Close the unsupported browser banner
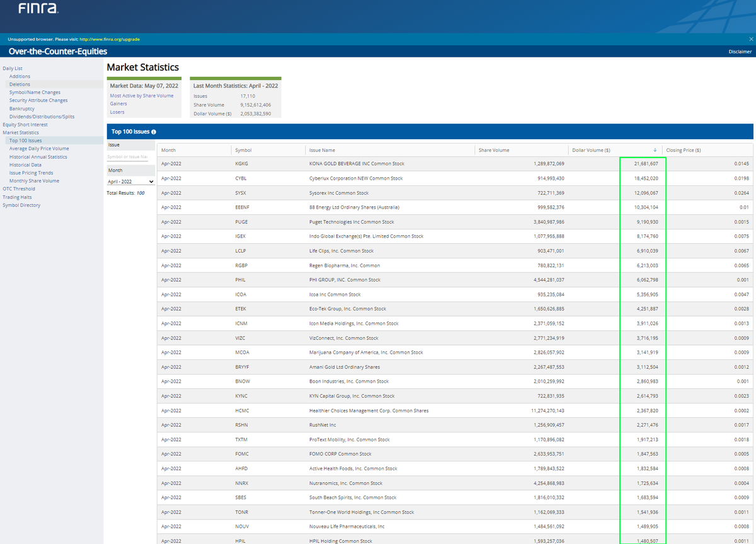 click(751, 39)
